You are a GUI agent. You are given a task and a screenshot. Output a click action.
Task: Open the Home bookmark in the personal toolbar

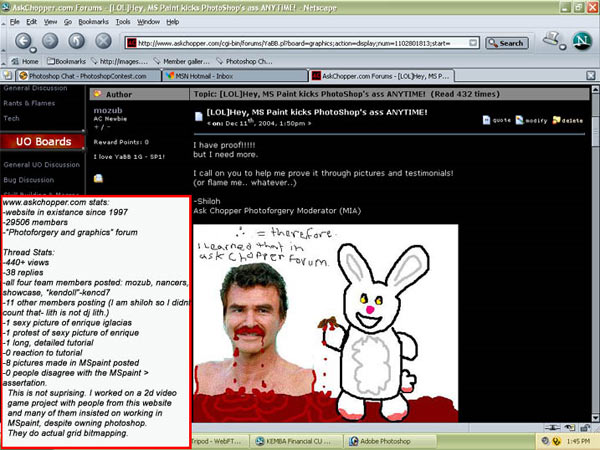pos(25,61)
